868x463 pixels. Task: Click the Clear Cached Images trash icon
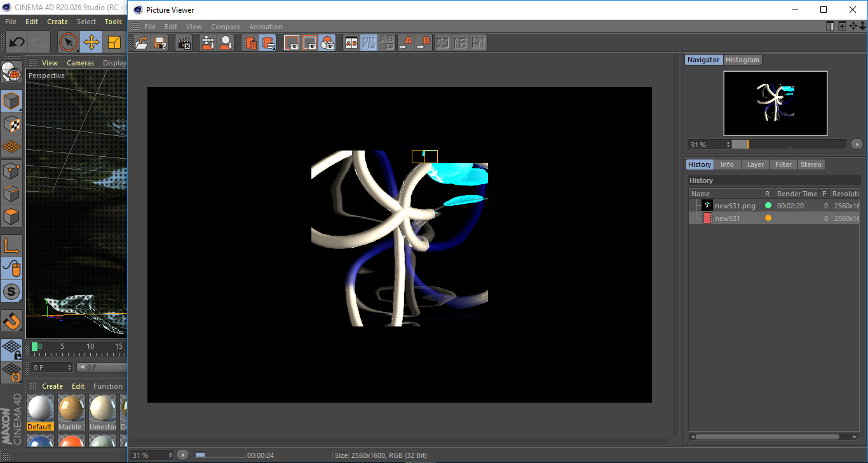click(251, 43)
